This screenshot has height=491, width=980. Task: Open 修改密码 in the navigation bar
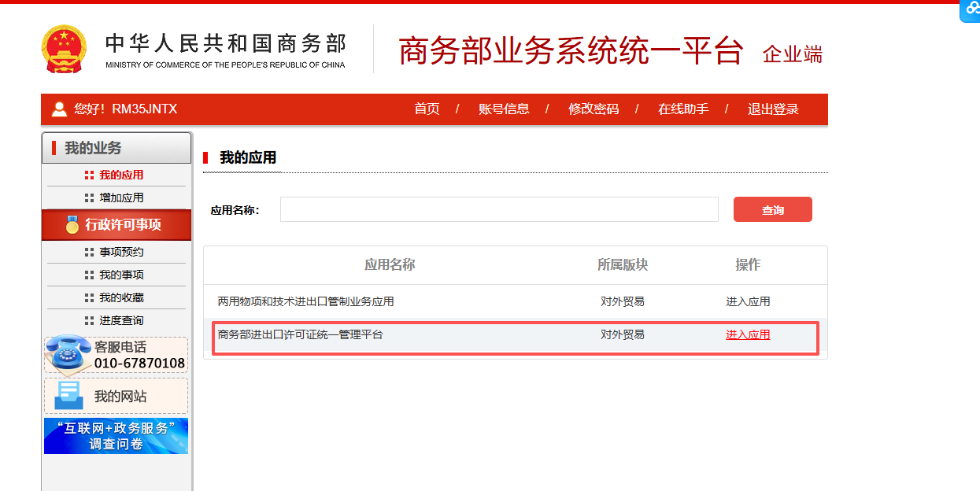point(594,109)
